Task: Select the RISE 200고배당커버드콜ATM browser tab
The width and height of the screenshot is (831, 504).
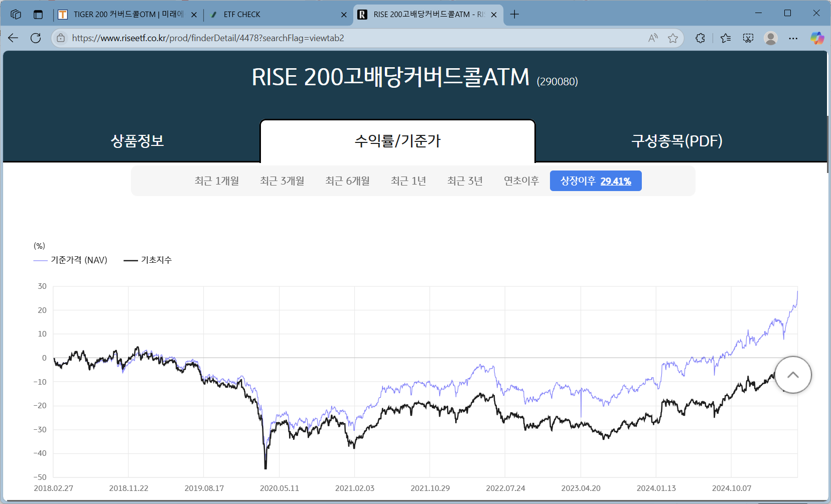Action: (x=428, y=15)
